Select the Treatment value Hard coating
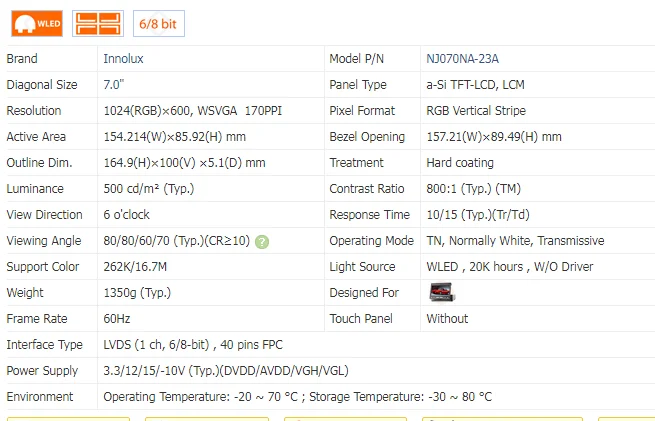Viewport: 655px width, 421px height. (460, 163)
